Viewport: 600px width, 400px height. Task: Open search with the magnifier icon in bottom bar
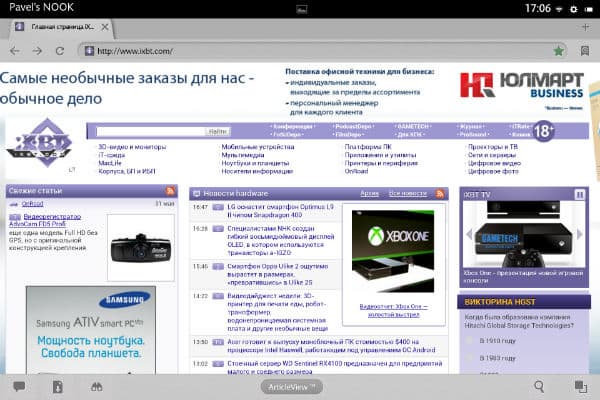(539, 387)
